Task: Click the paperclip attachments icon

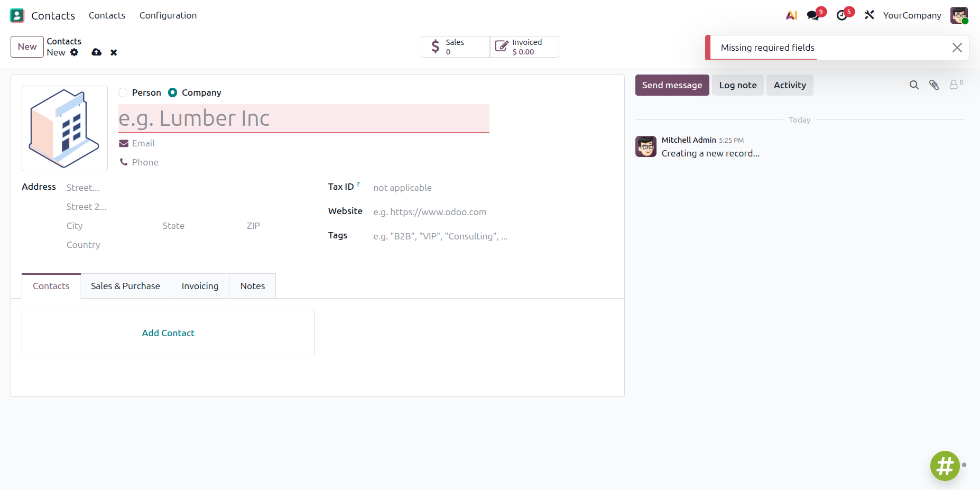Action: [934, 85]
